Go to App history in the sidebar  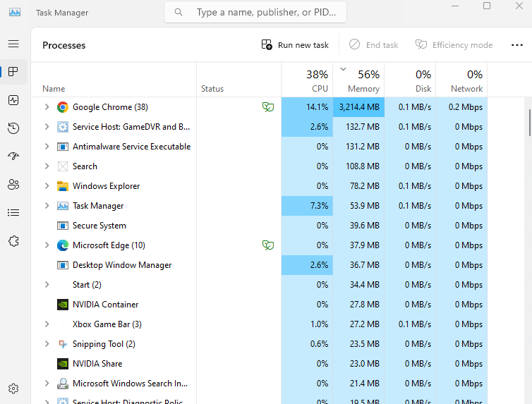pyautogui.click(x=13, y=128)
